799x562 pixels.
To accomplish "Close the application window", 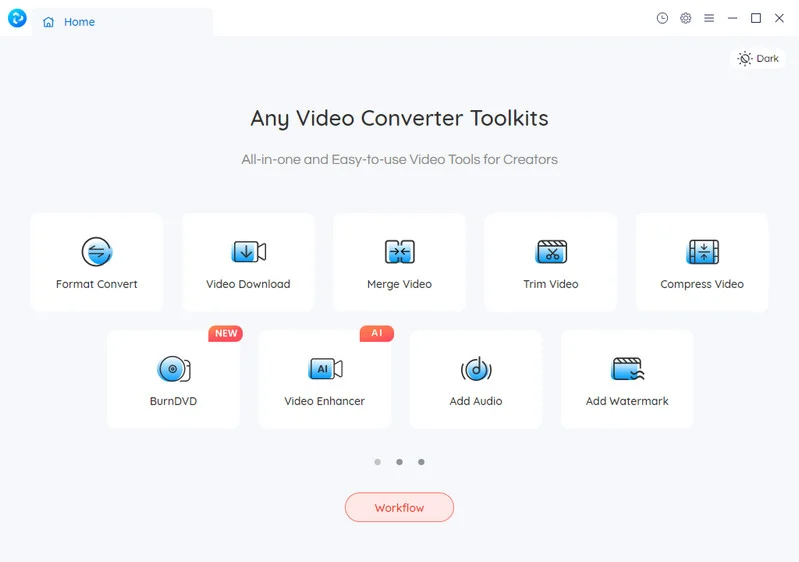I will click(x=779, y=18).
